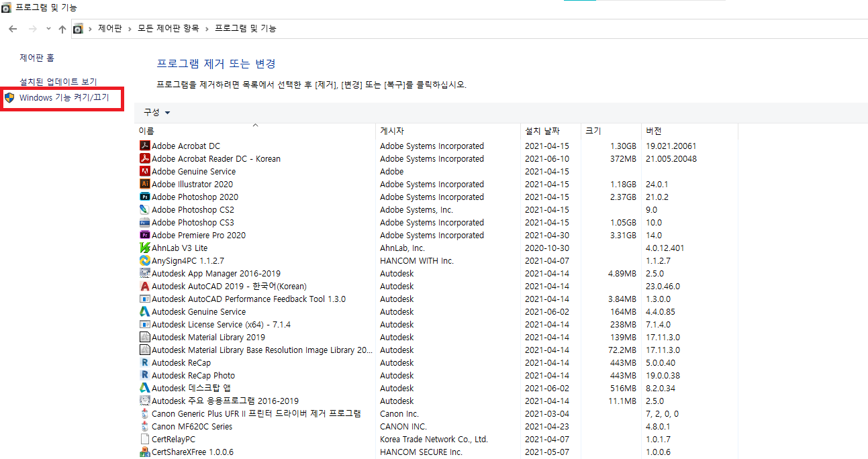
Task: Click the Autodesk App Manager 2016-2019 icon
Action: coord(144,273)
